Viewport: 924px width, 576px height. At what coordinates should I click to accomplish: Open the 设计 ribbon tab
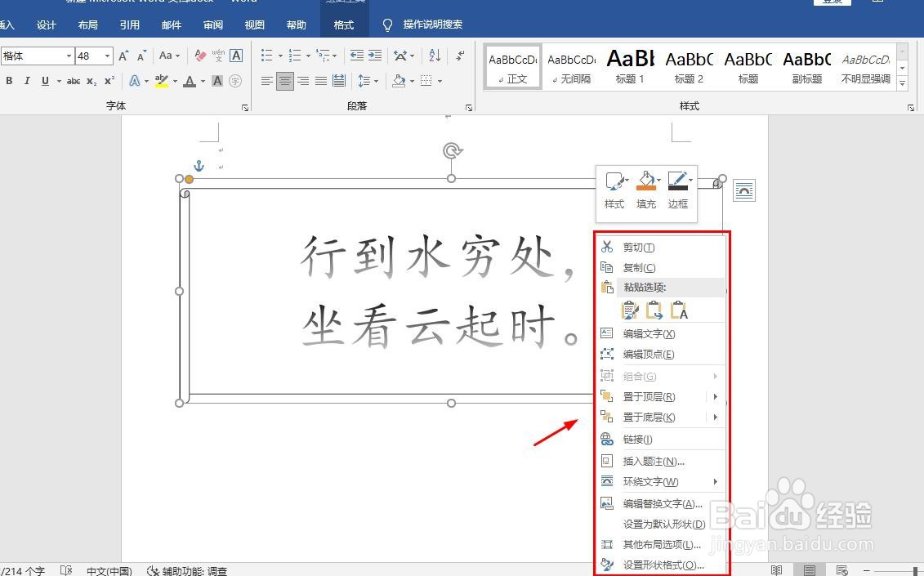point(46,25)
